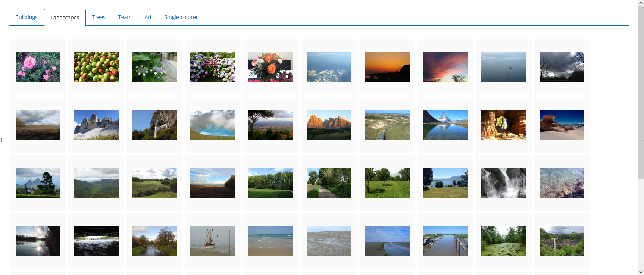Open the marina canal with boats thumbnail
Screen dimensions: 644x275
click(x=446, y=241)
